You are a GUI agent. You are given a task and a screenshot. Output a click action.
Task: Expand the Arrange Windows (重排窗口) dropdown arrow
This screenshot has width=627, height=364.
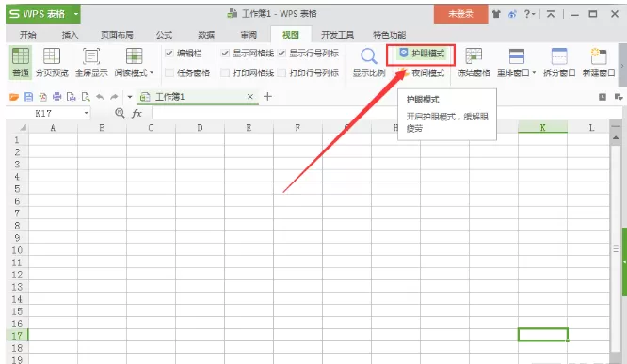click(534, 73)
